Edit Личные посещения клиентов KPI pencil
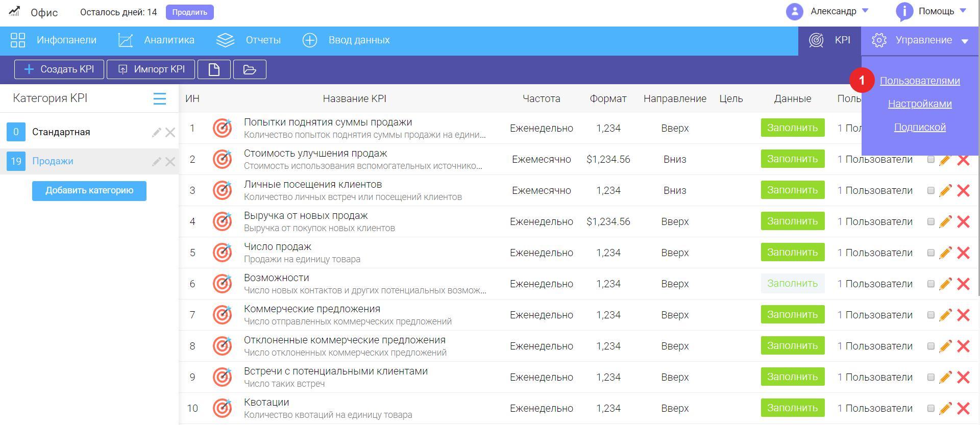Screen dimensions: 980x425 tap(945, 191)
